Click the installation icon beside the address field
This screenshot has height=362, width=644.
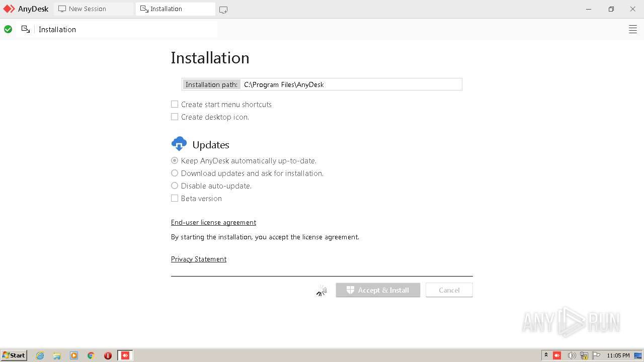click(26, 30)
